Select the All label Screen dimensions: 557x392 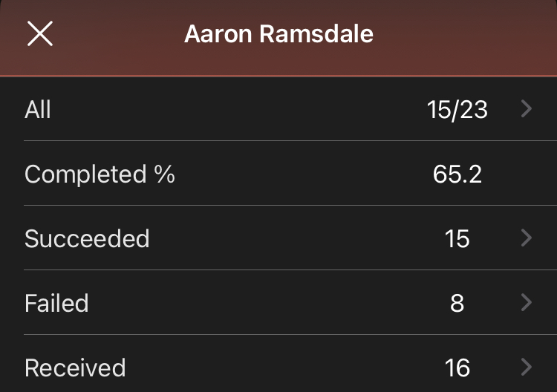(38, 109)
